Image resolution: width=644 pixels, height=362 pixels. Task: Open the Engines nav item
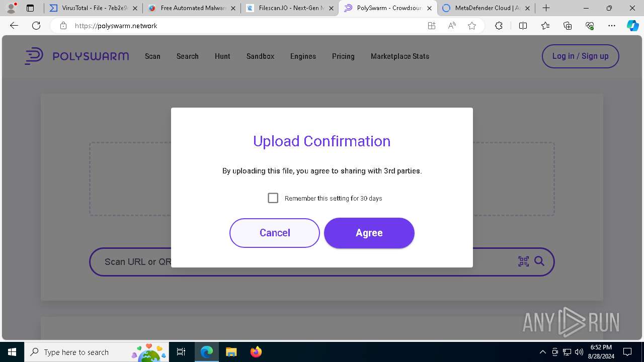point(303,56)
